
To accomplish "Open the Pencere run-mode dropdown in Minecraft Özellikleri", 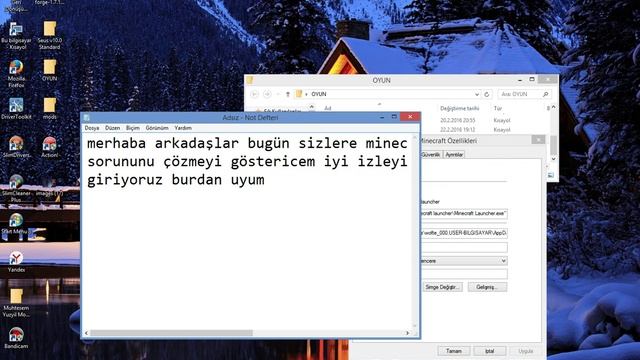I will pos(464,261).
